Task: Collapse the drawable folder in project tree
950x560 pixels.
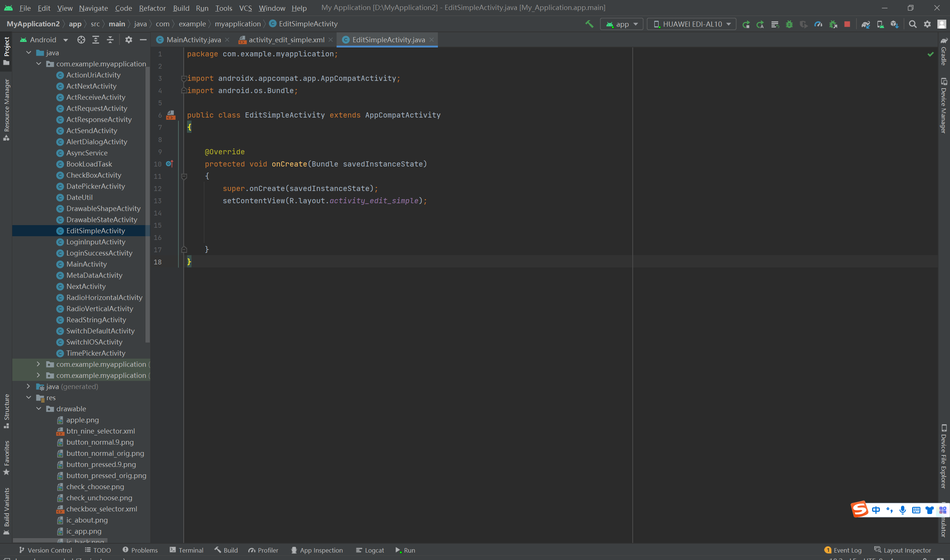Action: [x=39, y=409]
